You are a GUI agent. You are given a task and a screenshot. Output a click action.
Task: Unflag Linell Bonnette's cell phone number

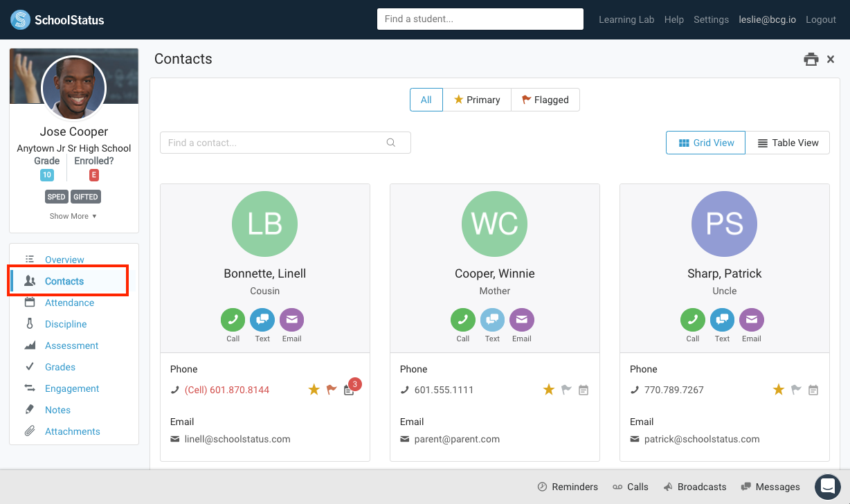point(332,390)
